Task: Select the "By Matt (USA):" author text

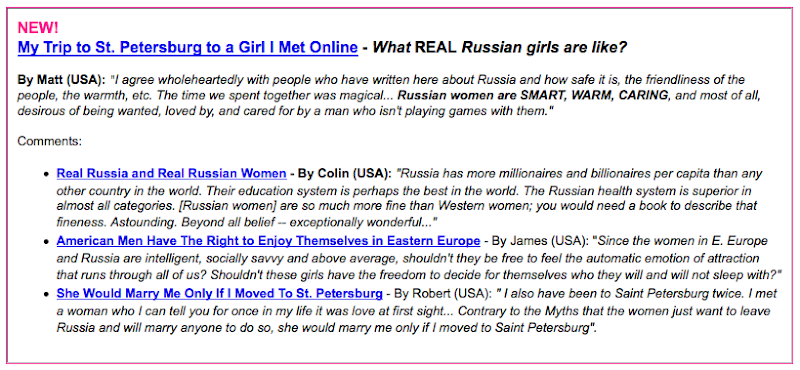Action: click(61, 80)
